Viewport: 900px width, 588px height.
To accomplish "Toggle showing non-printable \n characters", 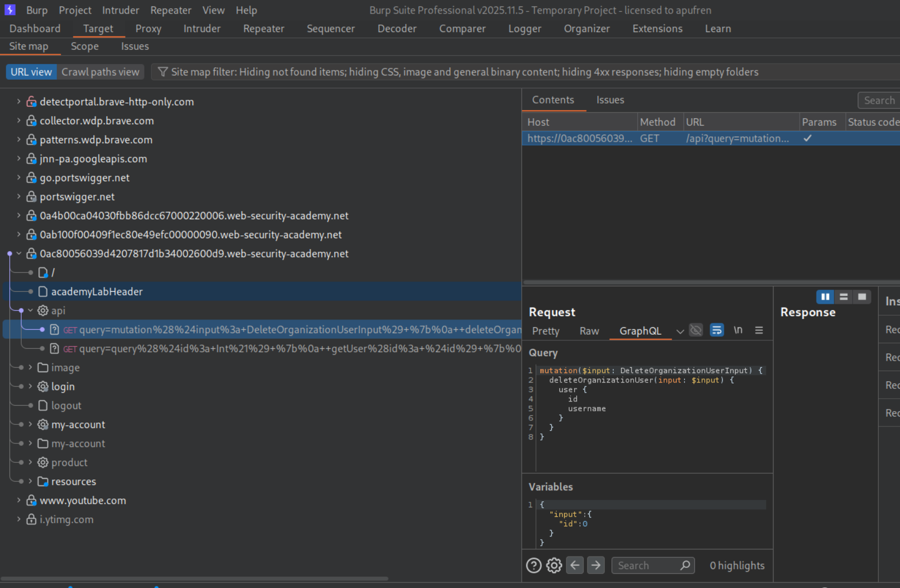I will tap(738, 330).
